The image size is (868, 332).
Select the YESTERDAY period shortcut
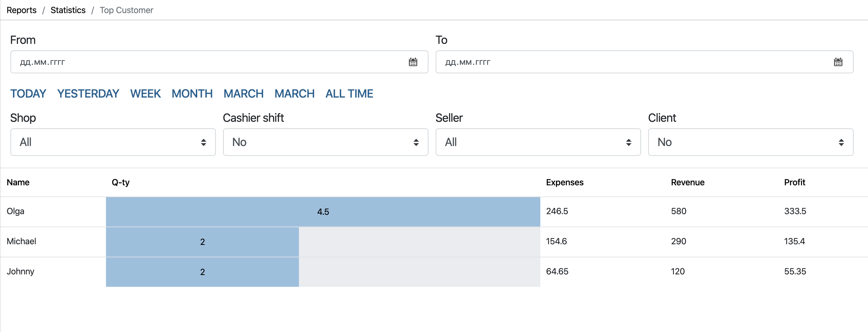tap(88, 93)
